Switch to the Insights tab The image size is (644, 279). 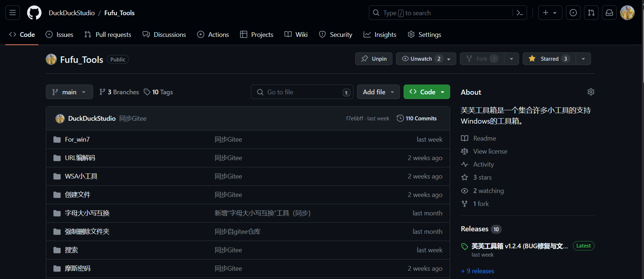tap(380, 34)
